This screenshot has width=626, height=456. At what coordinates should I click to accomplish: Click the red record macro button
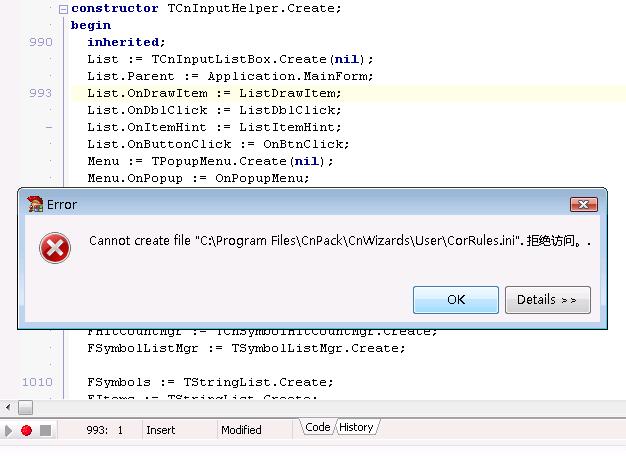point(27,430)
